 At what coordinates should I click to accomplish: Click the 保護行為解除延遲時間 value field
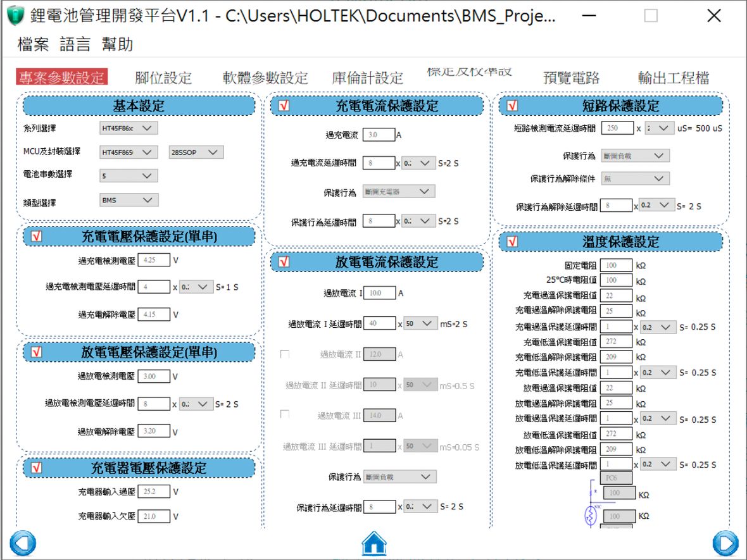point(616,206)
